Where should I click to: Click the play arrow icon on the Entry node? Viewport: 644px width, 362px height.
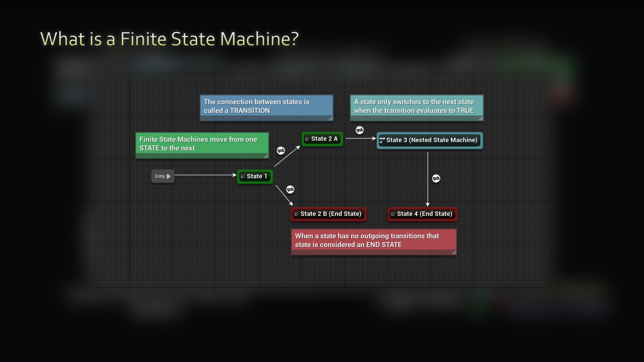[169, 176]
